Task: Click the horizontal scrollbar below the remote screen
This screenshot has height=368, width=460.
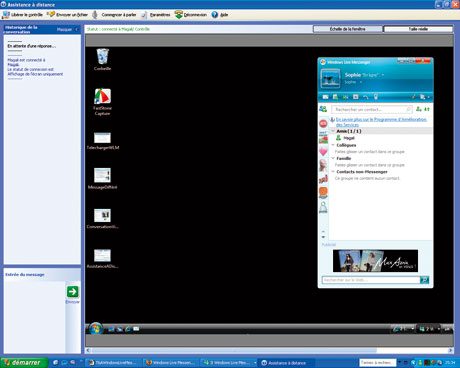Action: point(269,350)
